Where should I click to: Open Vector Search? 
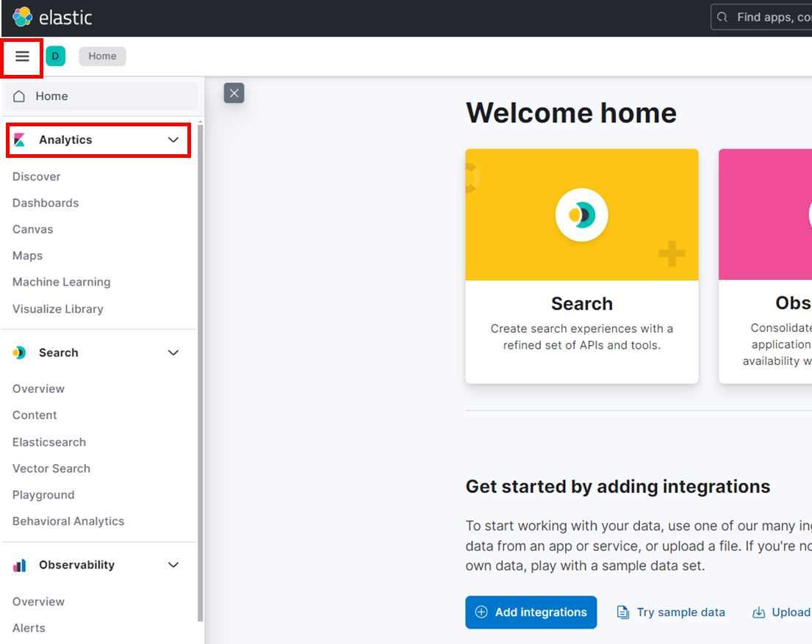[x=51, y=468]
